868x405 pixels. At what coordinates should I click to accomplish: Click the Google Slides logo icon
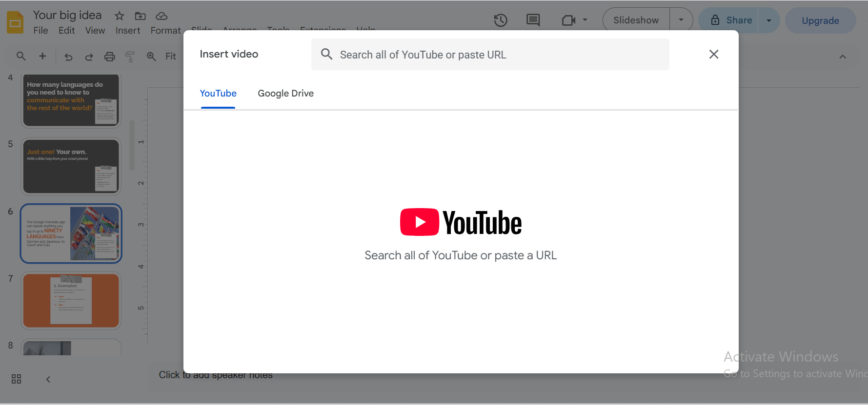(x=15, y=22)
